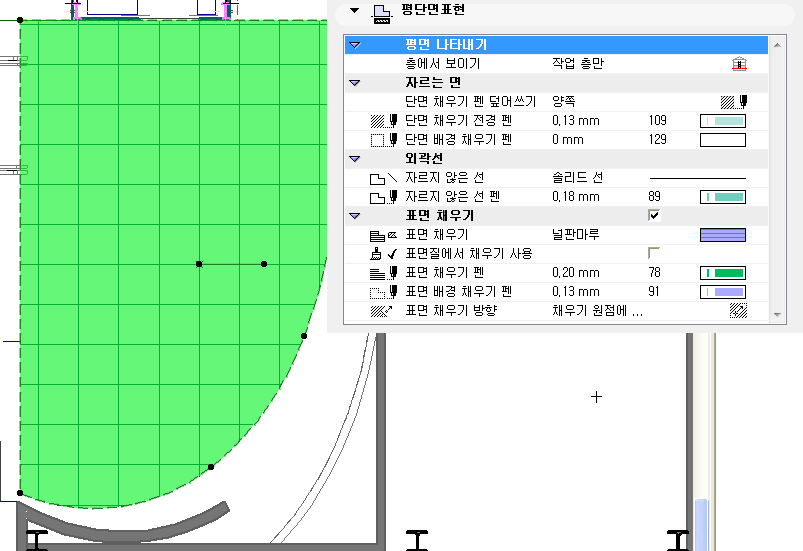Click pen number 78 field

click(x=654, y=272)
